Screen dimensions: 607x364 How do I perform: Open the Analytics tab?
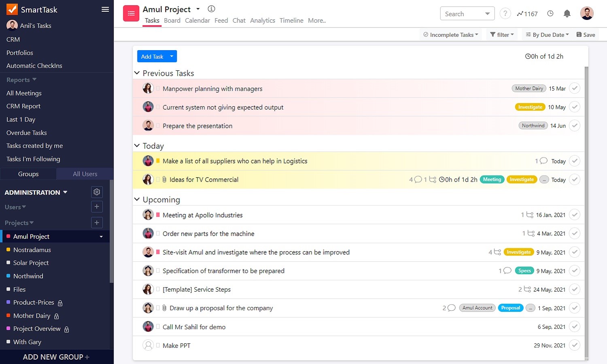[x=262, y=20]
